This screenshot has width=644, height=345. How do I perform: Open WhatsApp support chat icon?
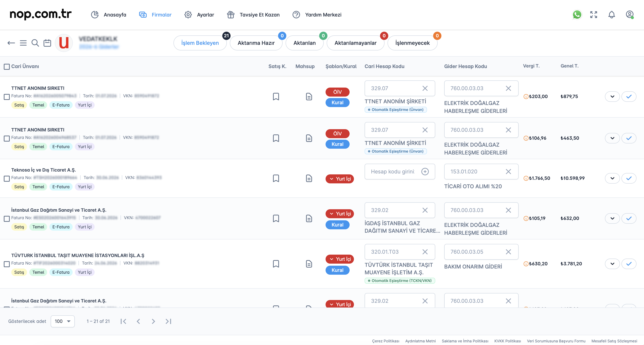577,15
